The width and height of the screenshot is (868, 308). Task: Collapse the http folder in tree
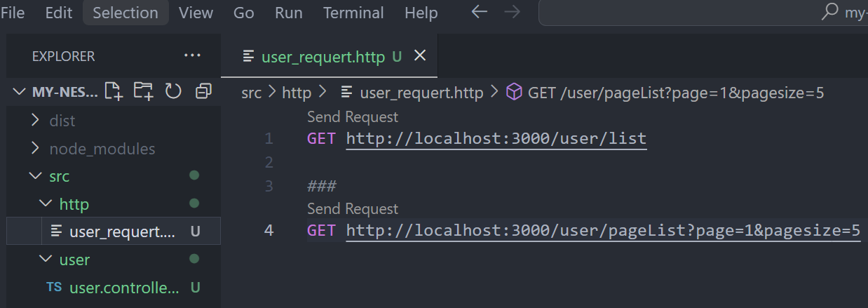coord(74,203)
